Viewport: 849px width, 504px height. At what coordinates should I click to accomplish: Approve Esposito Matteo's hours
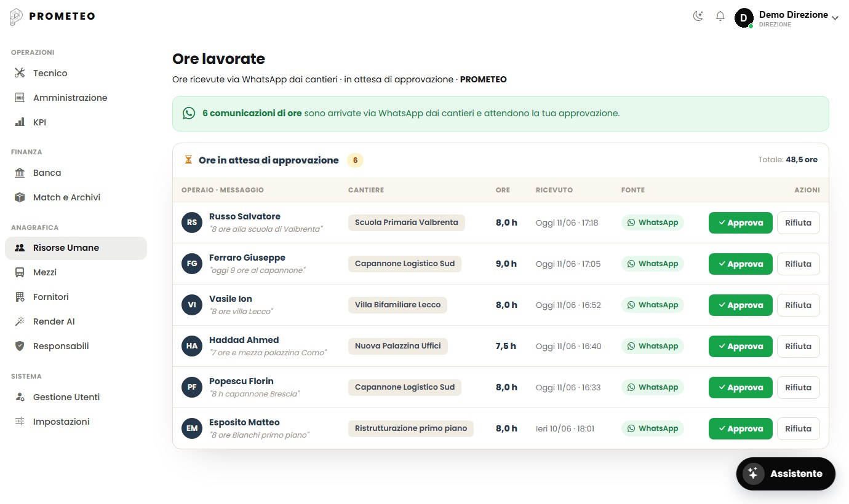740,429
